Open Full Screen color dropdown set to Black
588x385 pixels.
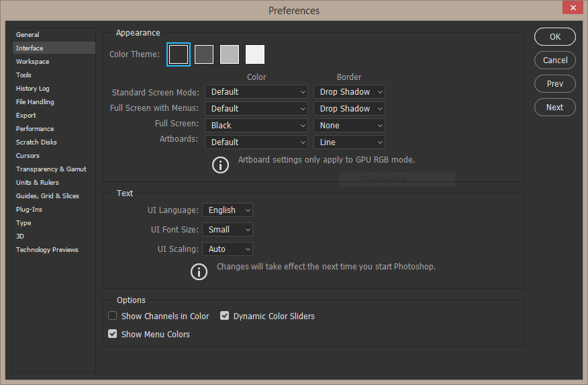tap(256, 126)
